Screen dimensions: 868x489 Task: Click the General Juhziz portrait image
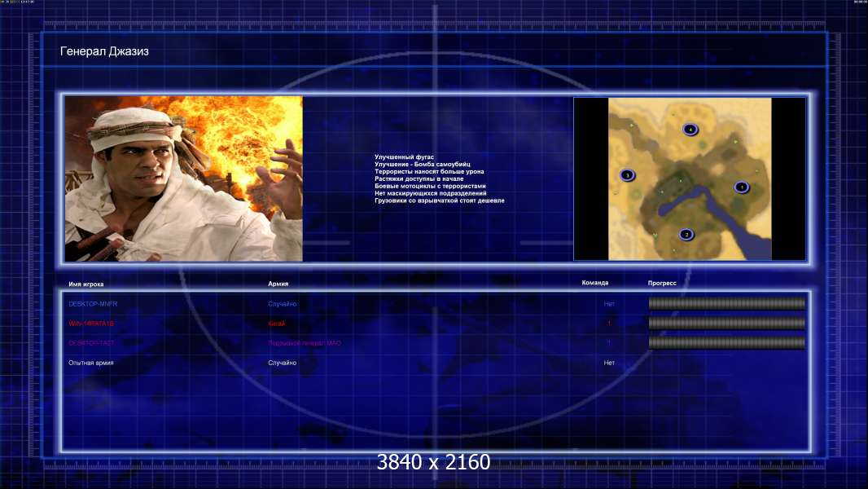point(184,178)
